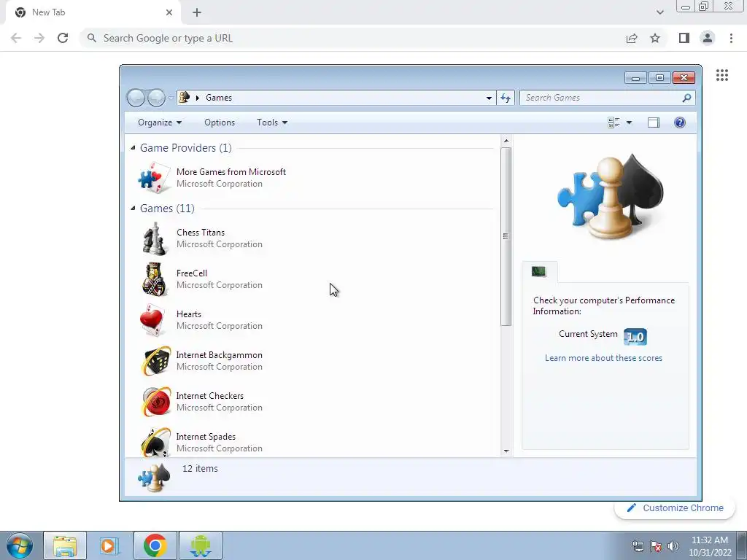Click the 12 items status text
Image resolution: width=747 pixels, height=560 pixels.
point(200,469)
